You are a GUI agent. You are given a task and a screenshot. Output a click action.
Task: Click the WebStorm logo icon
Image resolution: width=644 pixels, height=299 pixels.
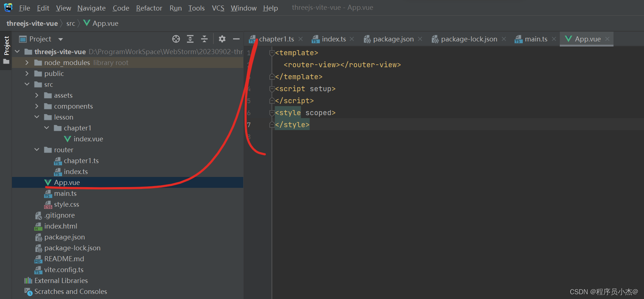click(x=8, y=7)
